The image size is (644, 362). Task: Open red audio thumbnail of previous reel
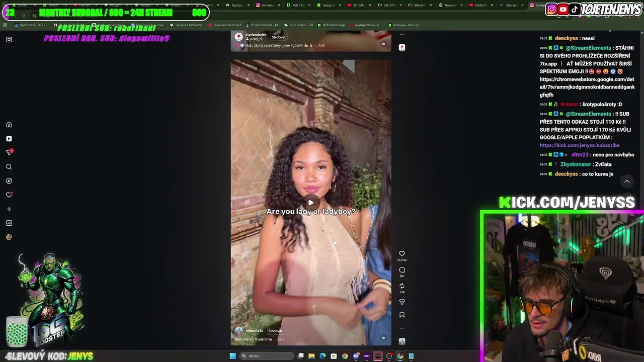click(x=402, y=47)
